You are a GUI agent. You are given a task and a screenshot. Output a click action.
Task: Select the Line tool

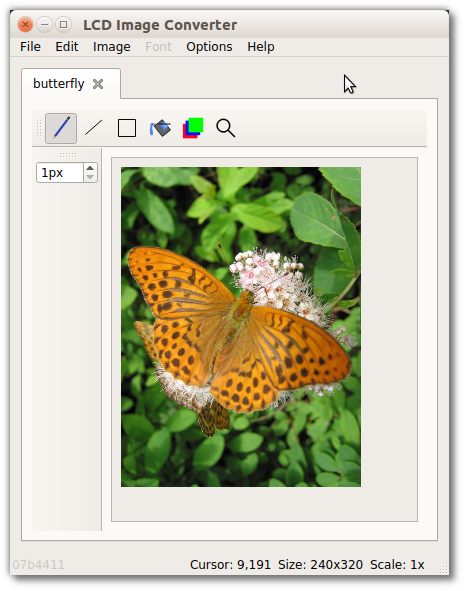pos(94,128)
